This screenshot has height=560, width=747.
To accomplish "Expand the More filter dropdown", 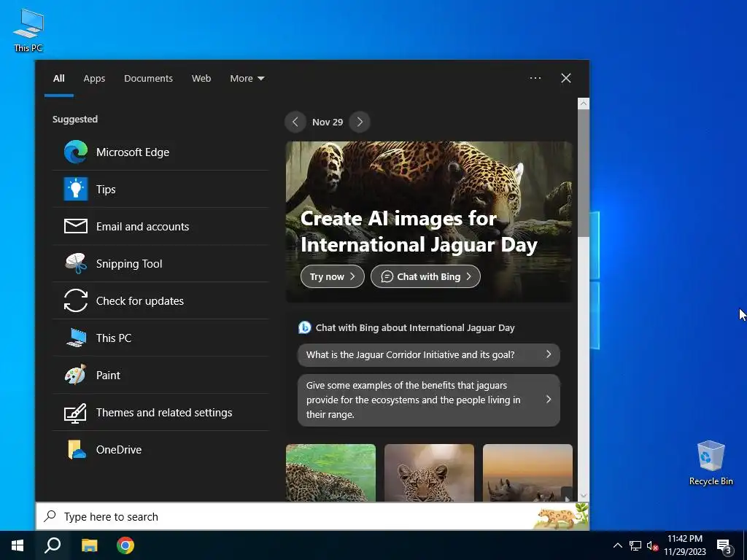I will [247, 78].
